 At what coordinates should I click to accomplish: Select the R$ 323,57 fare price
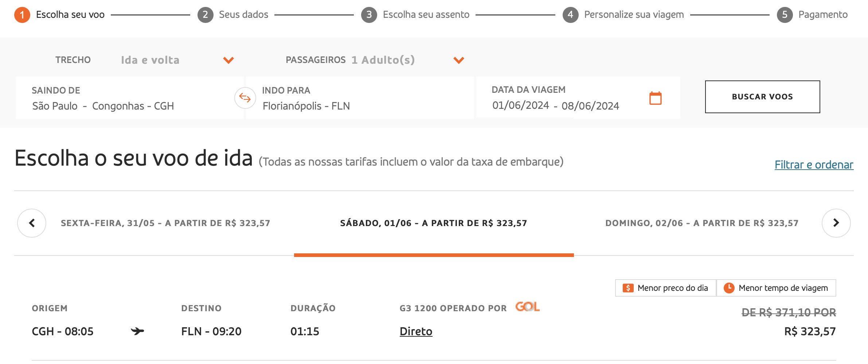point(810,331)
